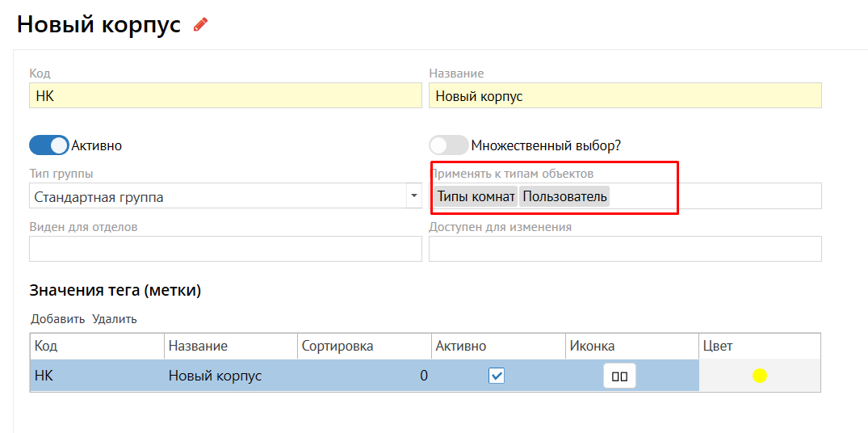This screenshot has width=868, height=433.
Task: Click the pencil edit icon beside title
Action: tap(200, 25)
